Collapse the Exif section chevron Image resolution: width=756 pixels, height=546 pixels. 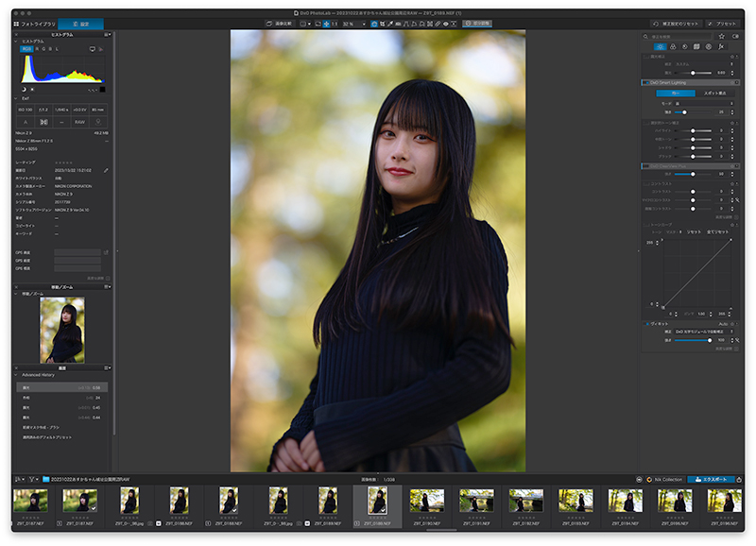[16, 98]
